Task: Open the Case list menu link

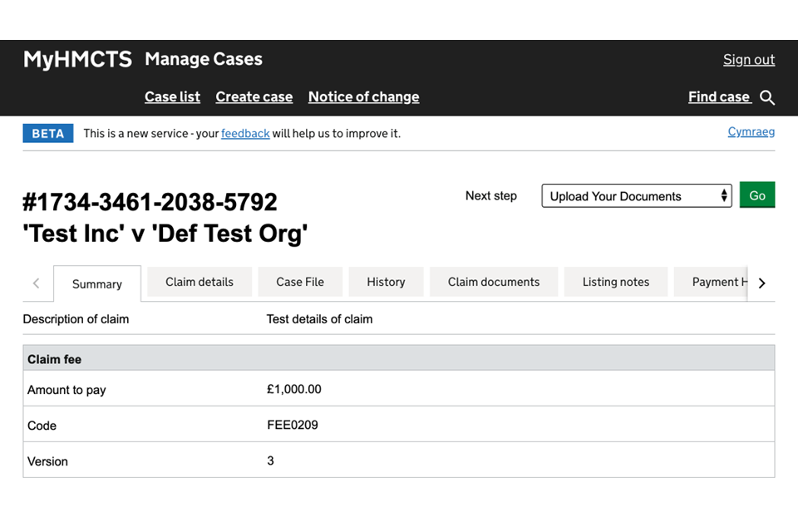Action: pos(172,96)
